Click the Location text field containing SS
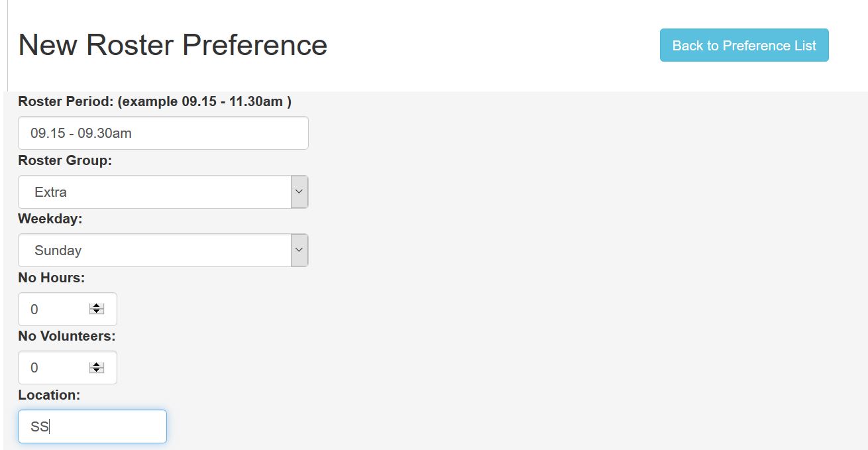The height and width of the screenshot is (450, 868). pyautogui.click(x=92, y=427)
